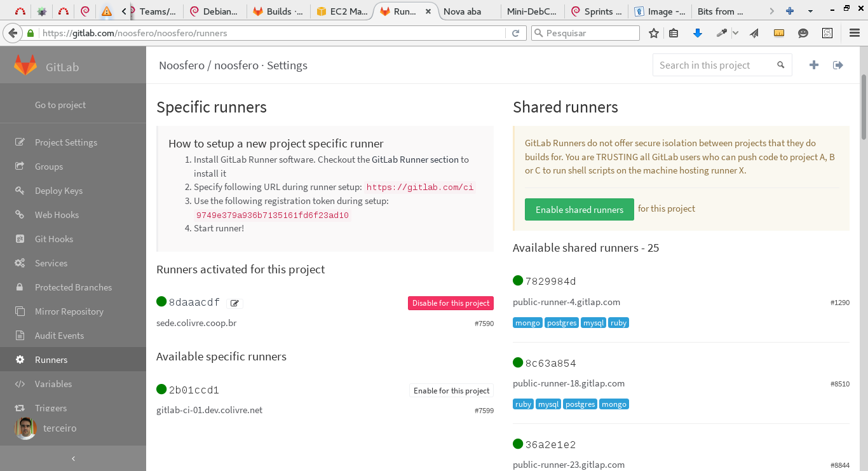The height and width of the screenshot is (471, 868).
Task: Click Disable for this project button
Action: pyautogui.click(x=451, y=303)
